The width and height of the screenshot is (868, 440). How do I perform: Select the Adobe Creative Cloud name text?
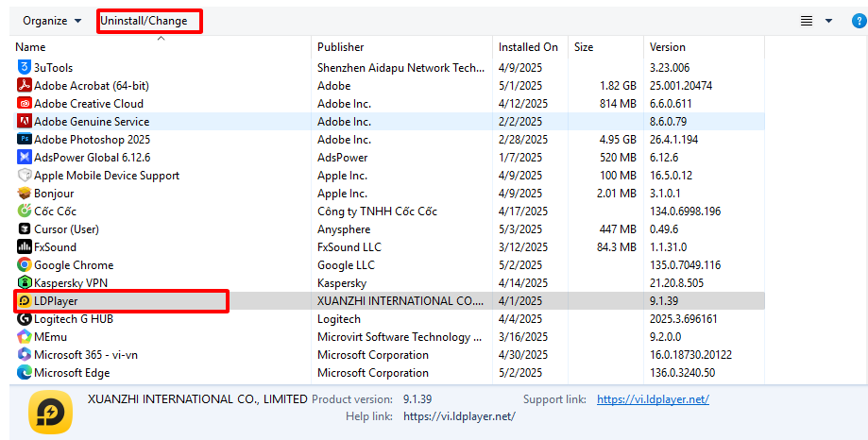coord(89,104)
